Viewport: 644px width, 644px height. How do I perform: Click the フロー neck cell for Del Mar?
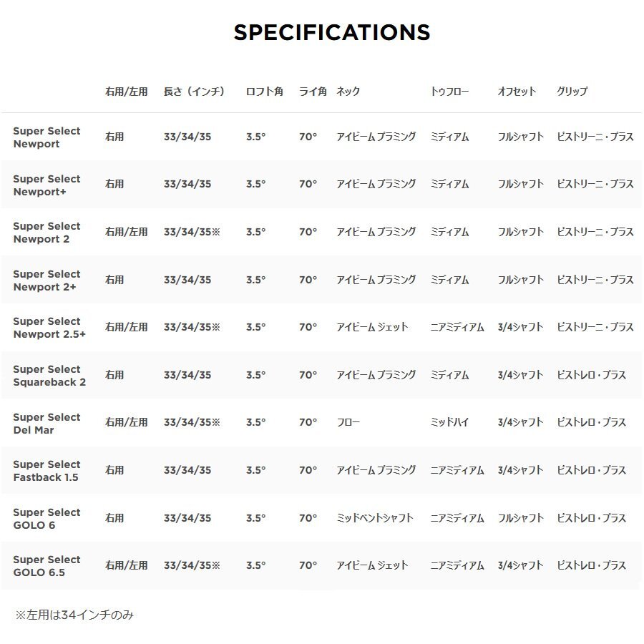click(348, 422)
